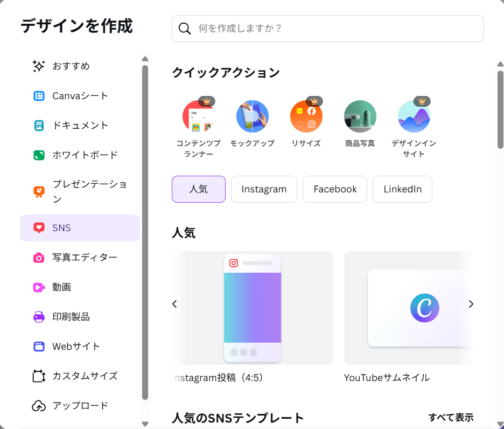Viewport: 504px width, 429px height.
Task: Select the Instagram filter chip
Action: pos(264,189)
